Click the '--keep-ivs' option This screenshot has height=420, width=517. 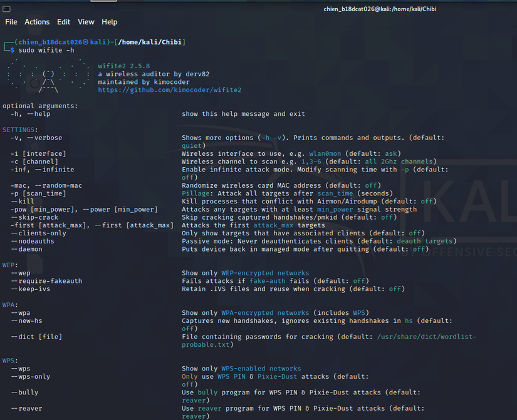pyautogui.click(x=30, y=289)
